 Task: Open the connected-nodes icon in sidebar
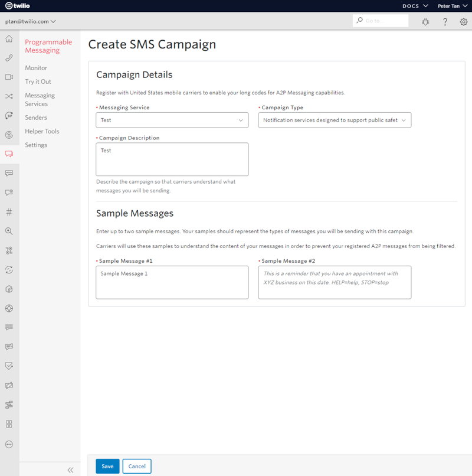(9, 250)
